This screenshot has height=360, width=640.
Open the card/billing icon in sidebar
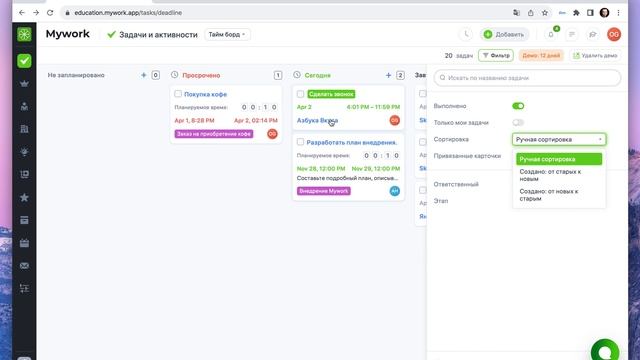[x=24, y=220]
